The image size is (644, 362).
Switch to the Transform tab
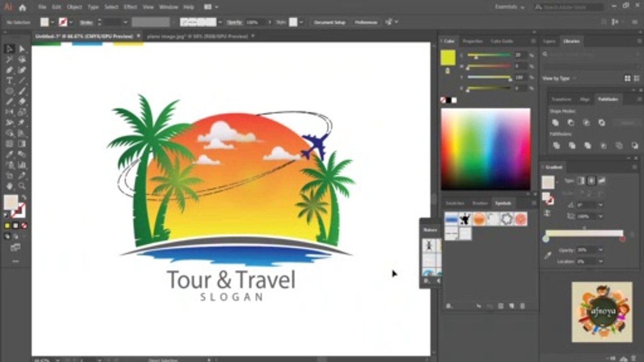point(561,99)
